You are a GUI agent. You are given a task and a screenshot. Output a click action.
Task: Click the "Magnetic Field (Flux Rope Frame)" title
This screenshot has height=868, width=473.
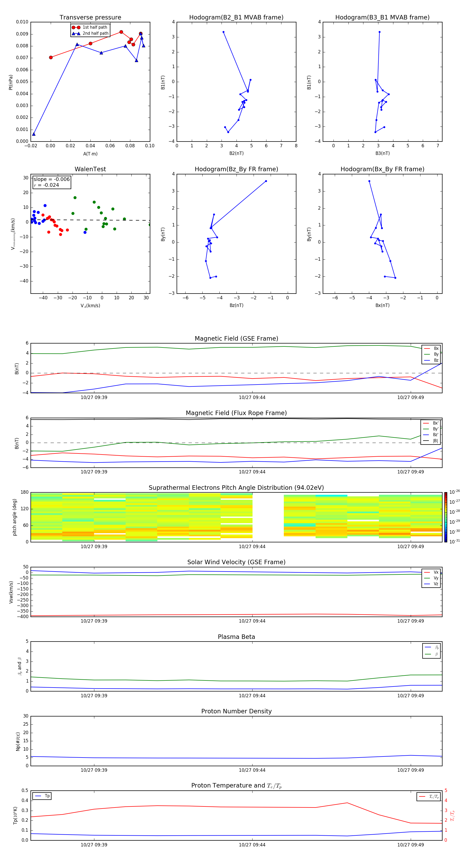(236, 413)
